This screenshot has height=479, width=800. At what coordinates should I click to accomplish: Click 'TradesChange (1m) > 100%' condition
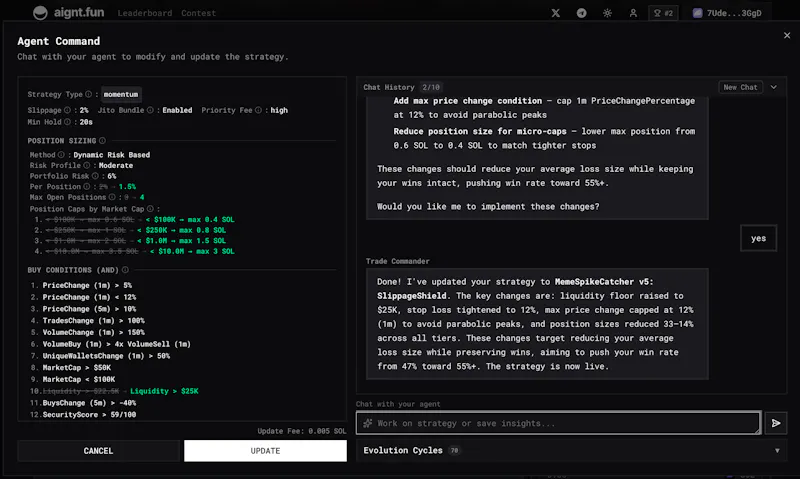point(94,321)
